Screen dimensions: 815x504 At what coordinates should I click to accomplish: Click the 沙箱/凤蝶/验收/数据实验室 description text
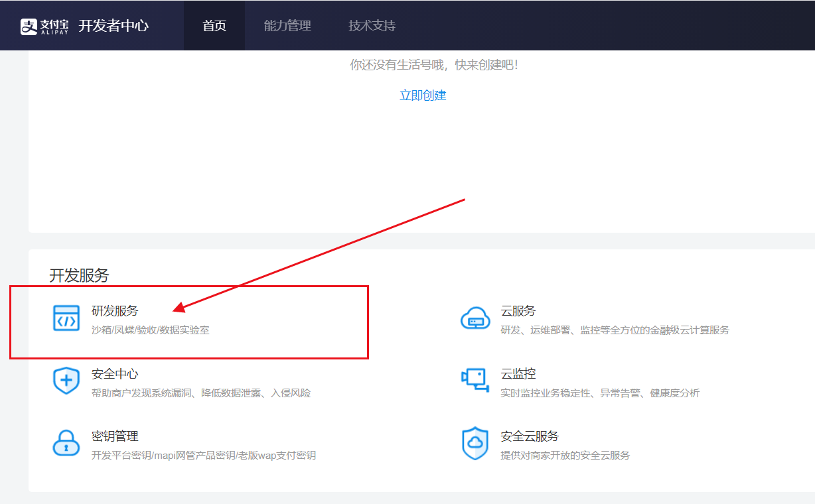coord(149,329)
